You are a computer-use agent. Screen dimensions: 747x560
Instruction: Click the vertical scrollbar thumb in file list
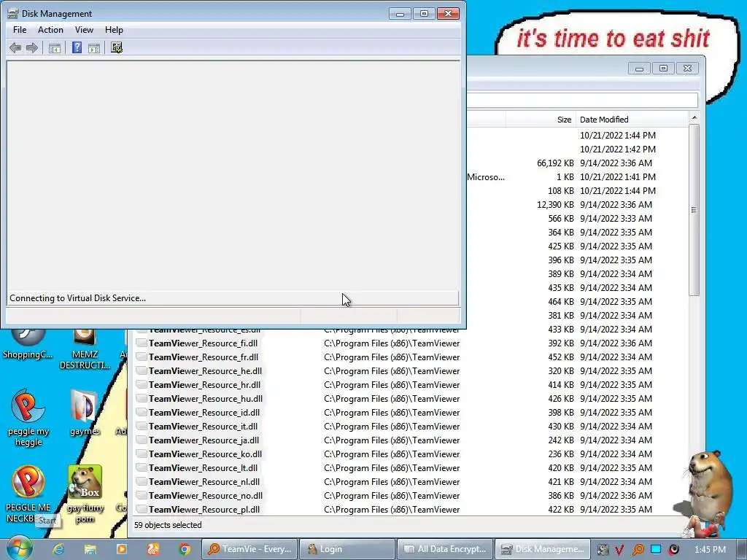(694, 209)
